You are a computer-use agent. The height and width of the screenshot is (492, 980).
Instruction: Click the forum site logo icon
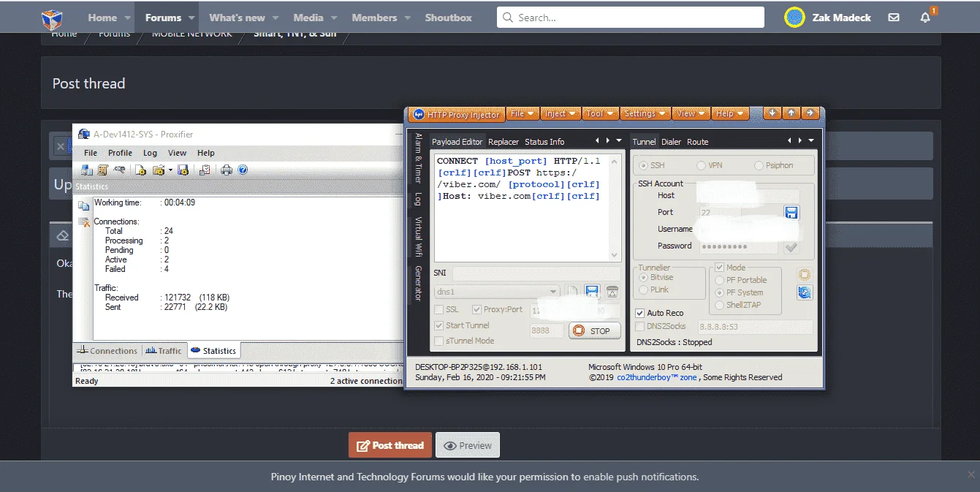pyautogui.click(x=52, y=20)
